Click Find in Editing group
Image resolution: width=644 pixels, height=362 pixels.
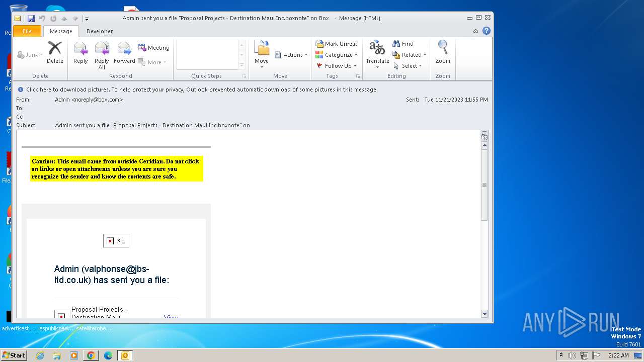(x=403, y=44)
